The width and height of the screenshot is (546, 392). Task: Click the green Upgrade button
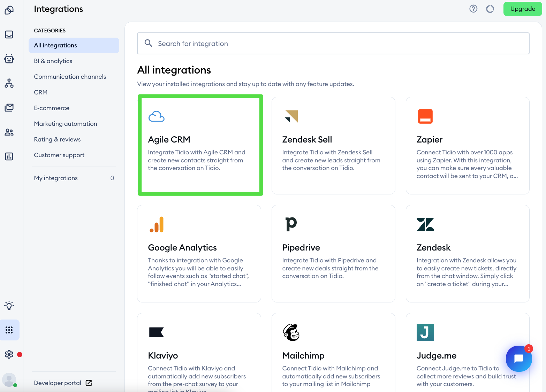point(523,9)
